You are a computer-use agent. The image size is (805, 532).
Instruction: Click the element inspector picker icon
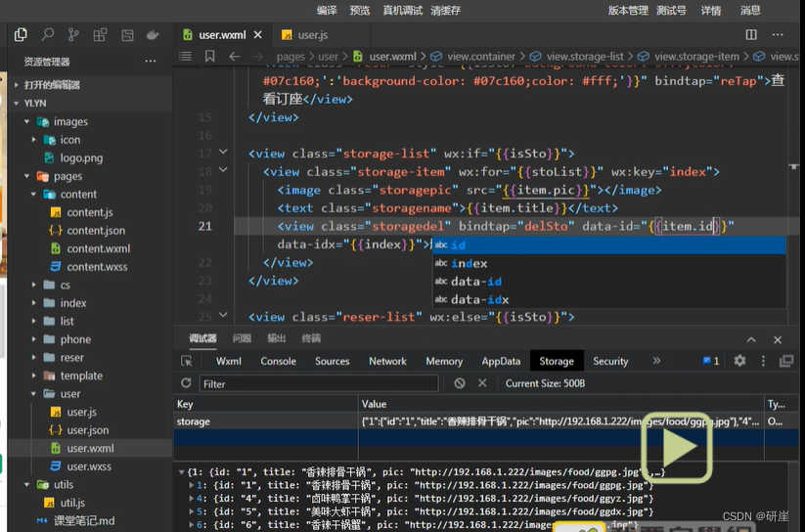[x=187, y=361]
